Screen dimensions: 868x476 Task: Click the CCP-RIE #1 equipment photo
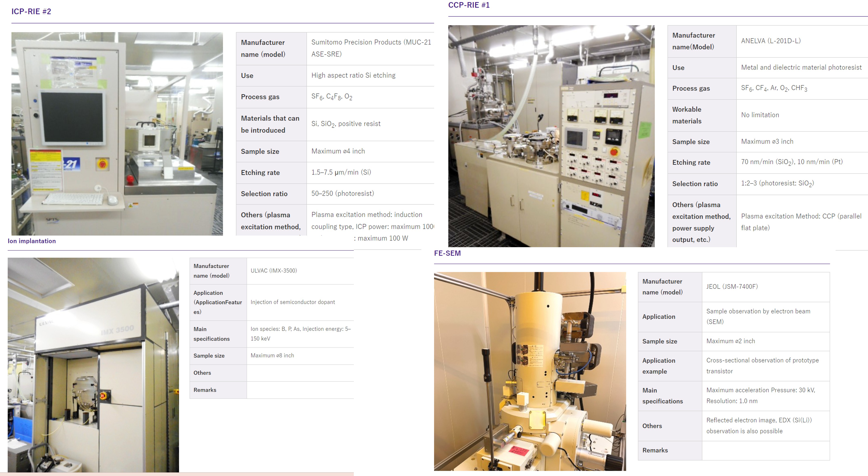coord(551,136)
